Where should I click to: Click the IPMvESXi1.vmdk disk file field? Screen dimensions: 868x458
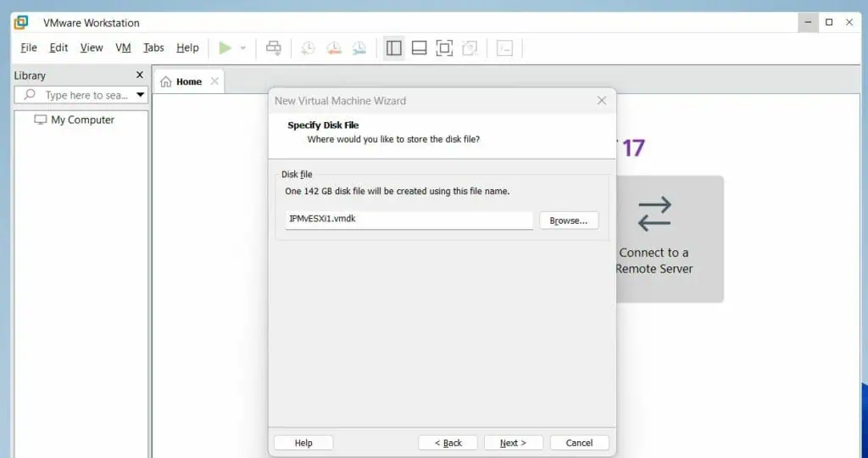point(409,220)
